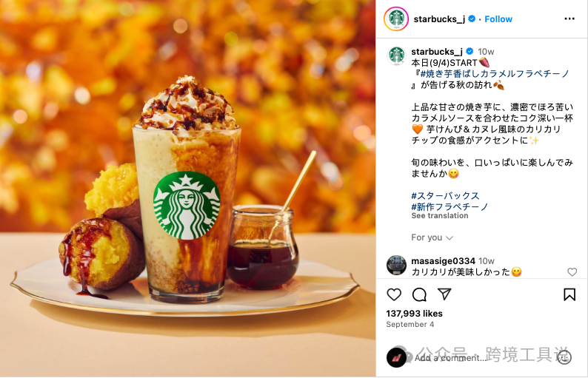This screenshot has height=378, width=588.
Task: Expand the For you comments sorting dropdown
Action: tap(432, 237)
